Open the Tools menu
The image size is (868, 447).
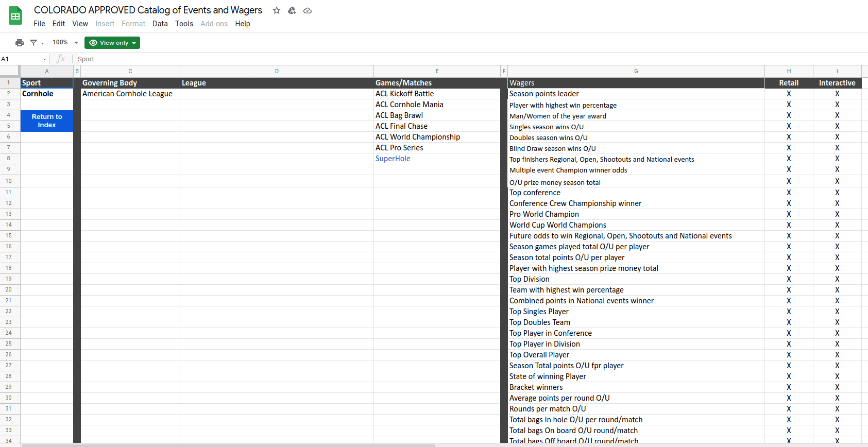[184, 24]
